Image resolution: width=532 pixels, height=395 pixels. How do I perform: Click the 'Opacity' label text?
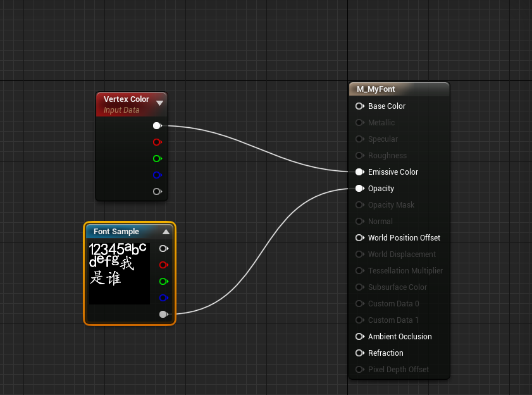point(381,189)
